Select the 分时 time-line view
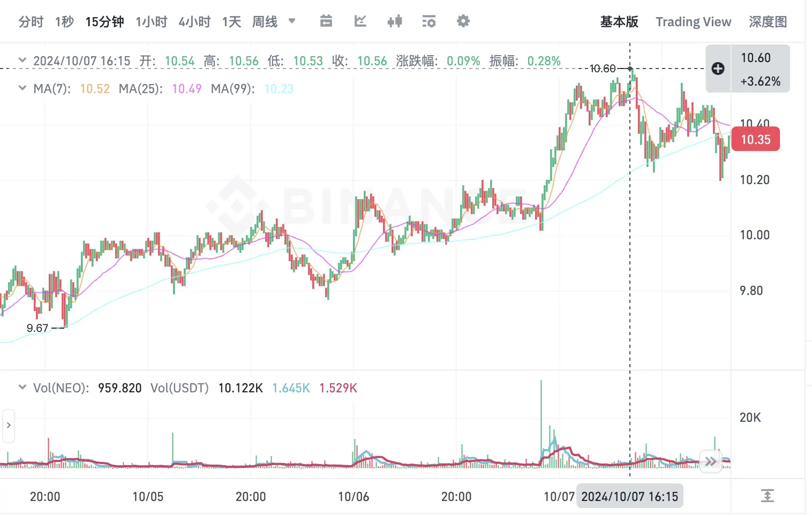 click(x=31, y=22)
